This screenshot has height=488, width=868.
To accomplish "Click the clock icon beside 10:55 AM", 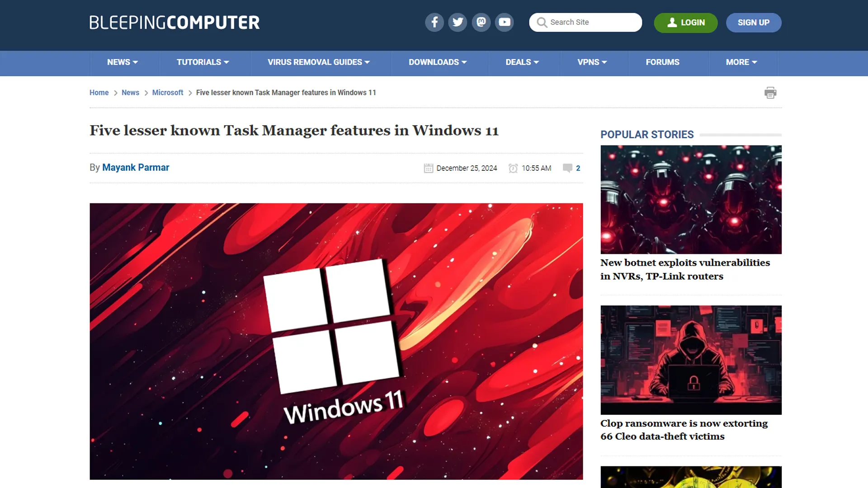I will coord(513,168).
